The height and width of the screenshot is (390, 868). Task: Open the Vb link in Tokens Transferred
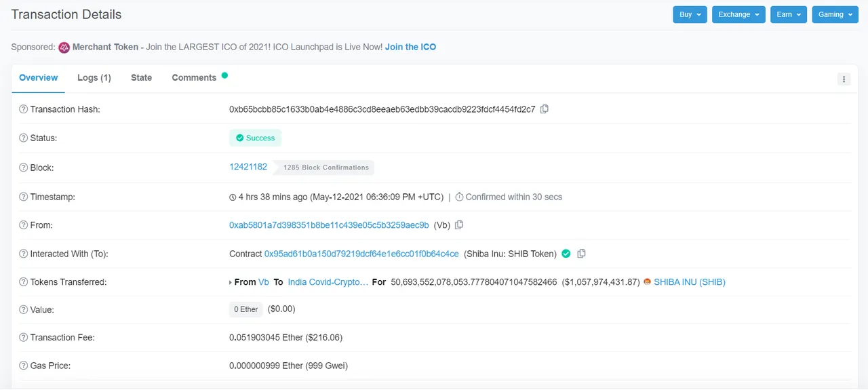point(264,281)
